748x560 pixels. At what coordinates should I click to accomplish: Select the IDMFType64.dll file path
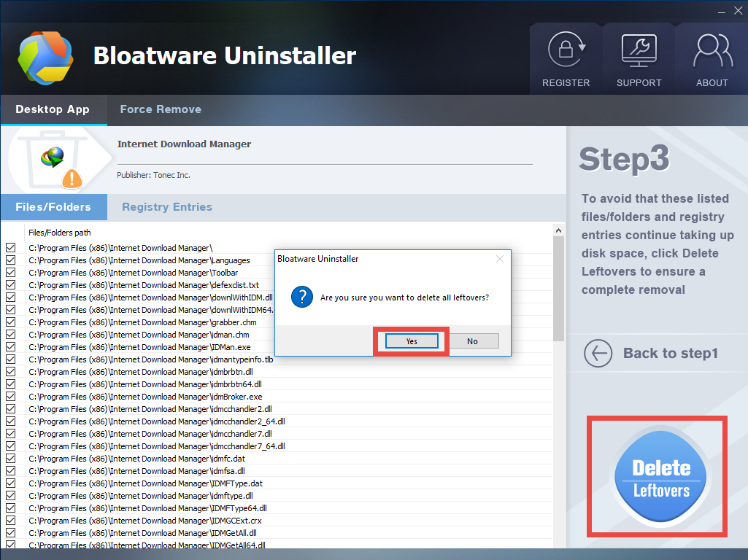pos(148,508)
